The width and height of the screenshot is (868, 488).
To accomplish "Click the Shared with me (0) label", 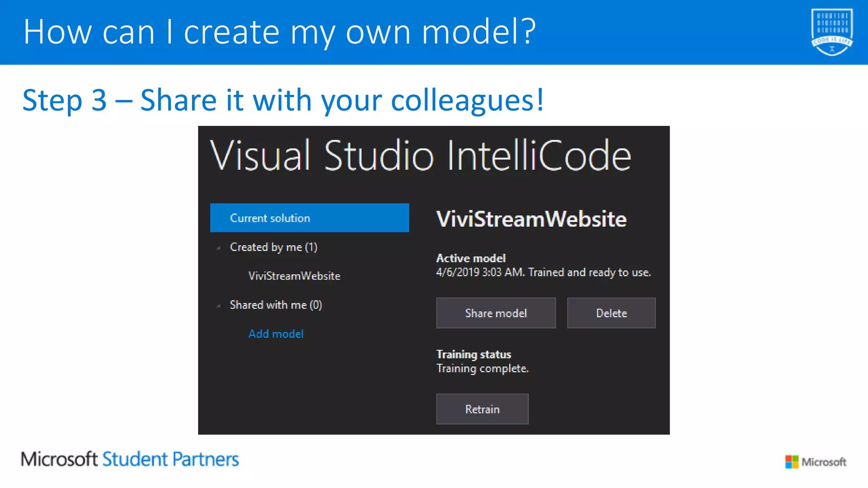I will 276,305.
